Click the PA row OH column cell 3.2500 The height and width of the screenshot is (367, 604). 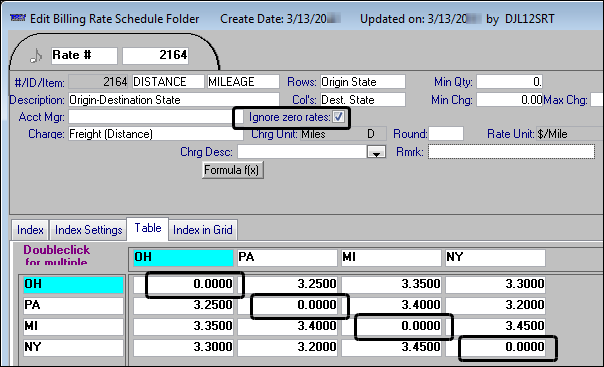point(183,305)
